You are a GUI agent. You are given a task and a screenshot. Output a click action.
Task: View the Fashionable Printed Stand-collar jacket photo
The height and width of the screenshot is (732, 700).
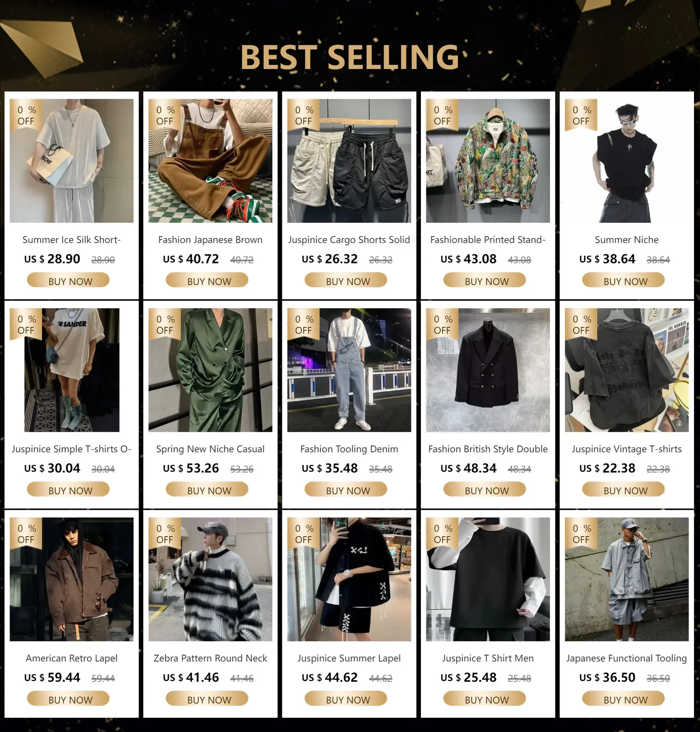coord(488,161)
